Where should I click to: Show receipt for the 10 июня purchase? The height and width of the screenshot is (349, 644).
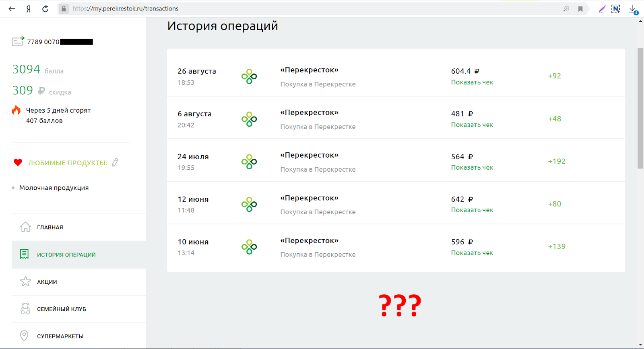click(x=472, y=253)
